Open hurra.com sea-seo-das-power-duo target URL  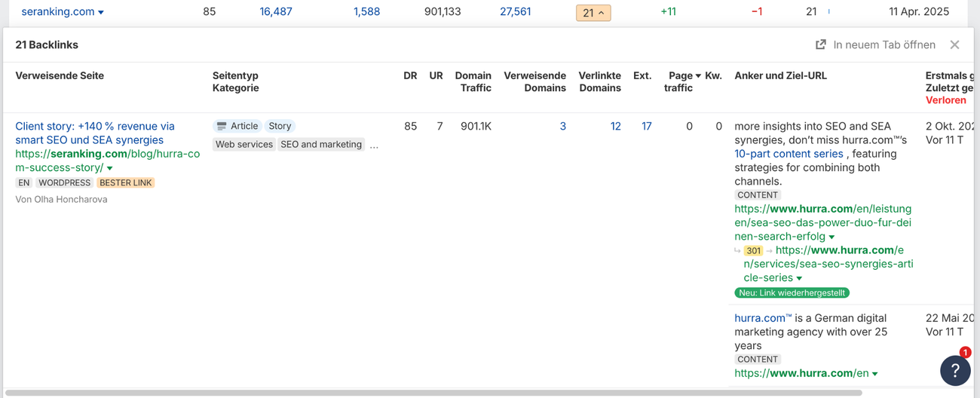(823, 222)
